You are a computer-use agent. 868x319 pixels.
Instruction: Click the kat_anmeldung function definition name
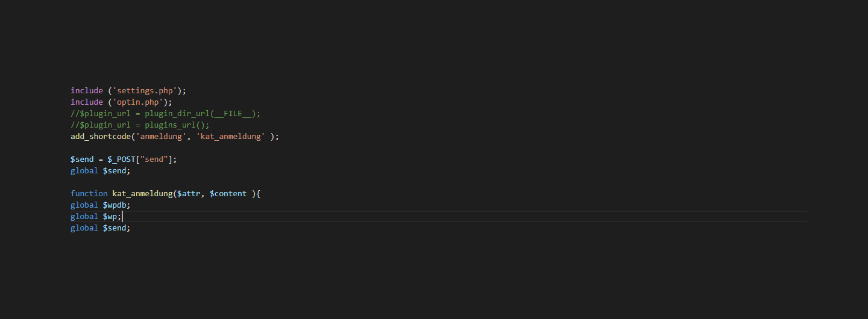click(142, 194)
